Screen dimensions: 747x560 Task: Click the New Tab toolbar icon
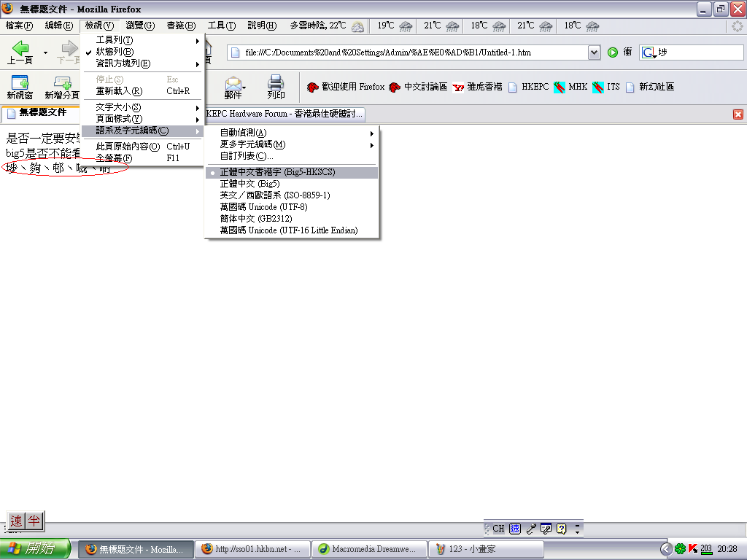[62, 87]
